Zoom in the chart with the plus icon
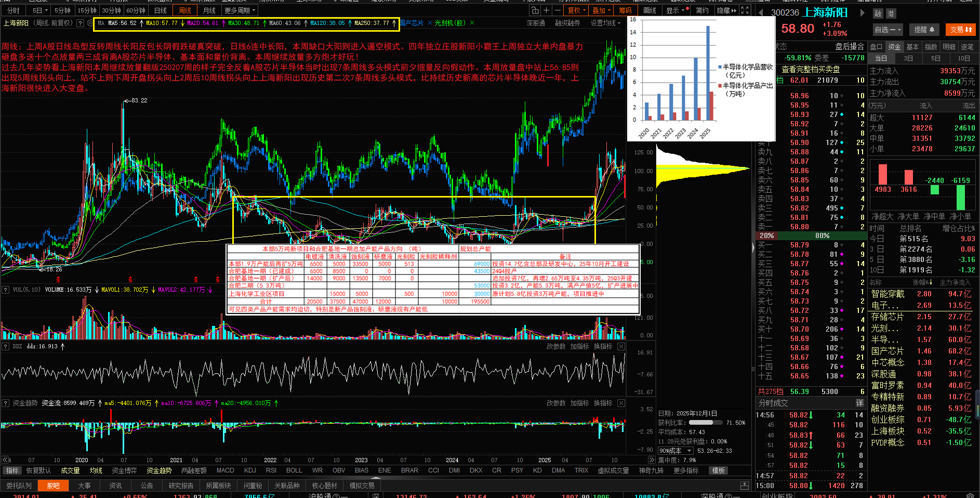 546,10
